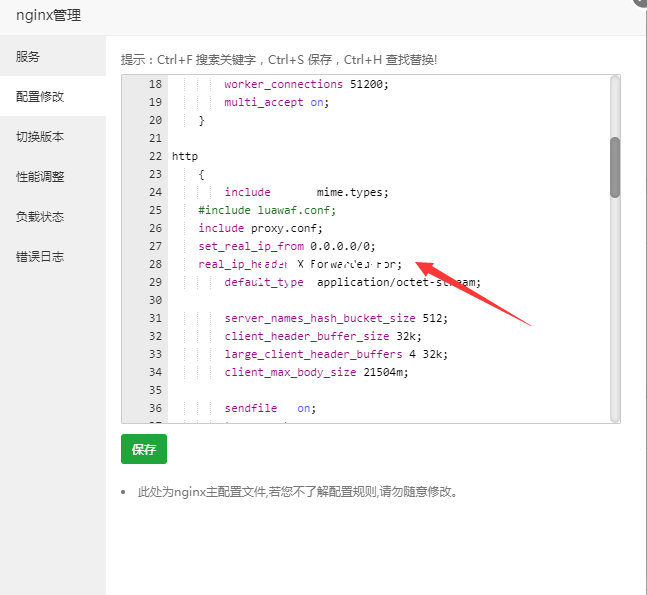The image size is (647, 595).
Task: Click the http block keyword on line 22
Action: [x=185, y=156]
